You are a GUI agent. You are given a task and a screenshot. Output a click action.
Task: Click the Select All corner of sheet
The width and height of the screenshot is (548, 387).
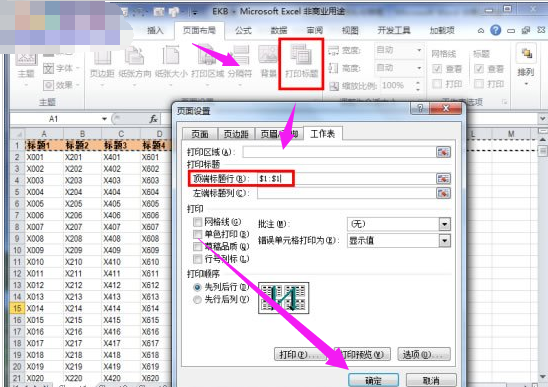pos(17,134)
